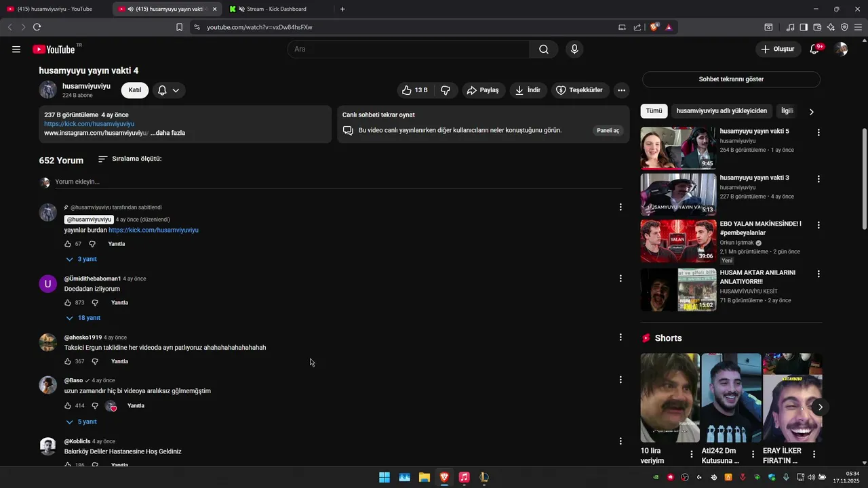Dislike the Doedadan iziyorum comment
Screen dimensions: 868x488
pos(95,303)
